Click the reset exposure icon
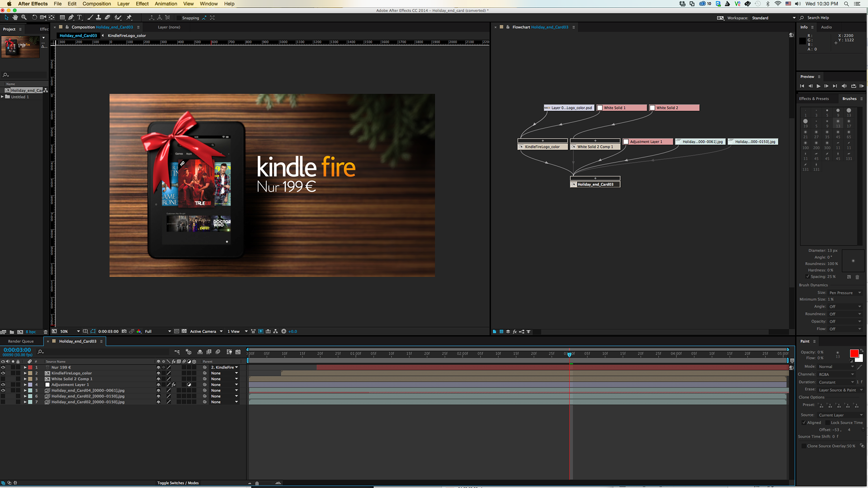 [284, 331]
